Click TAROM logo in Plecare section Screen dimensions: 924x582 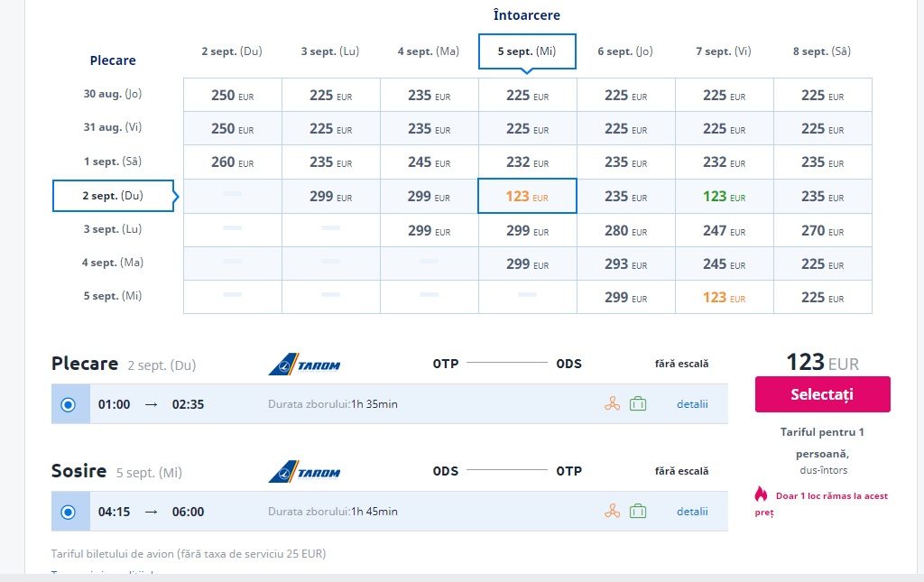pos(304,364)
